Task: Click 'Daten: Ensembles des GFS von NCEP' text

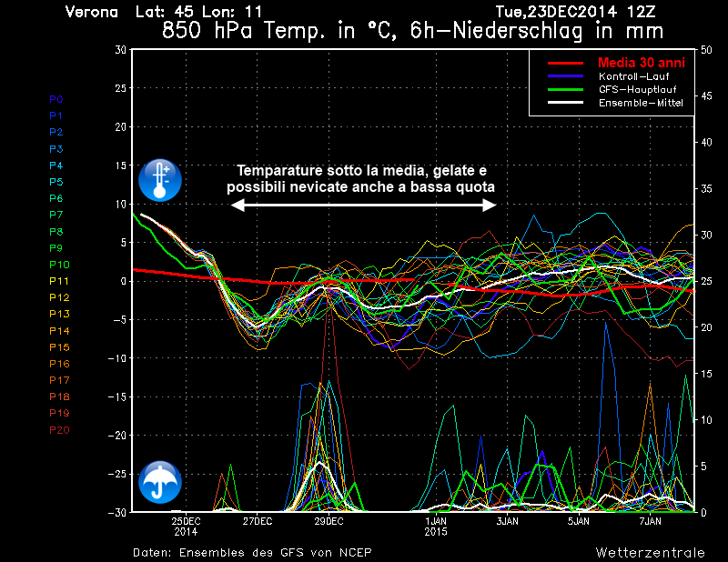Action: pos(252,552)
